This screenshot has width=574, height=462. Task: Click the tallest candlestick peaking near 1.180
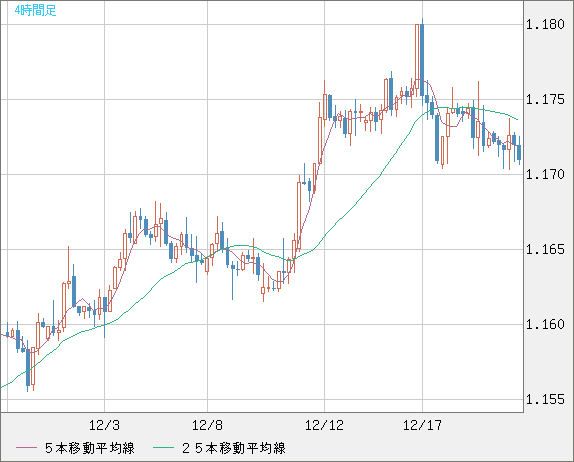pos(422,60)
